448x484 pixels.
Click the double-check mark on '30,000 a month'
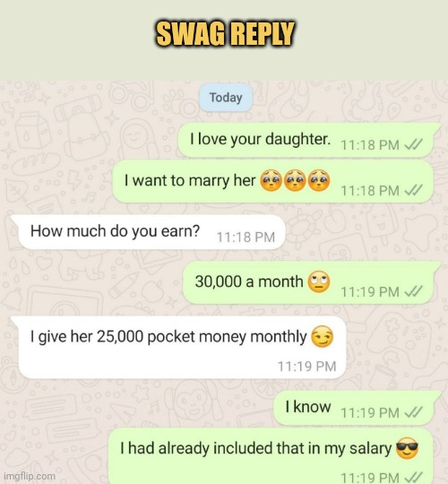[413, 291]
